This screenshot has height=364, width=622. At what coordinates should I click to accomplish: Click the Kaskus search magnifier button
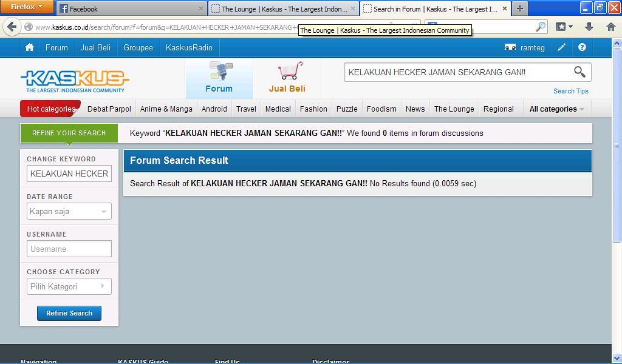[579, 72]
